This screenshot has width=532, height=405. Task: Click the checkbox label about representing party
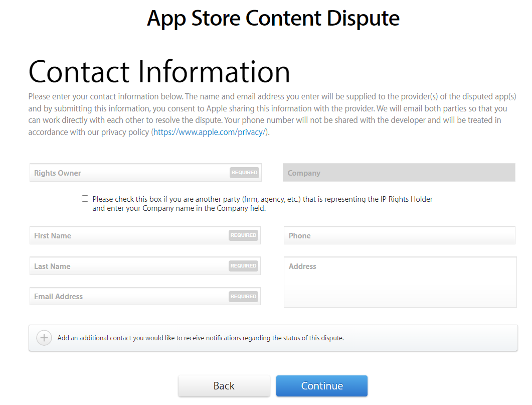point(262,204)
